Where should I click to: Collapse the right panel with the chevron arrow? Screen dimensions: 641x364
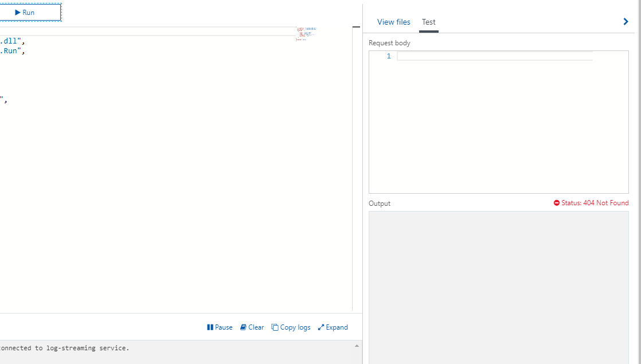626,22
